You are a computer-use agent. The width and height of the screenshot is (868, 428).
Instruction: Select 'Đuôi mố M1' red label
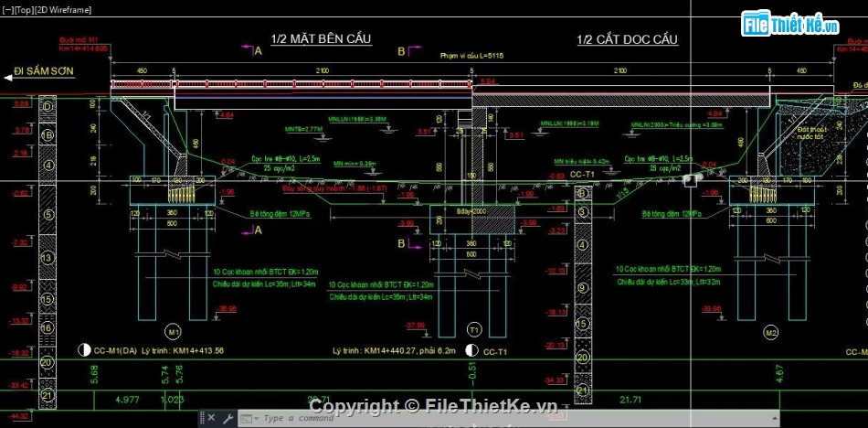pyautogui.click(x=78, y=41)
